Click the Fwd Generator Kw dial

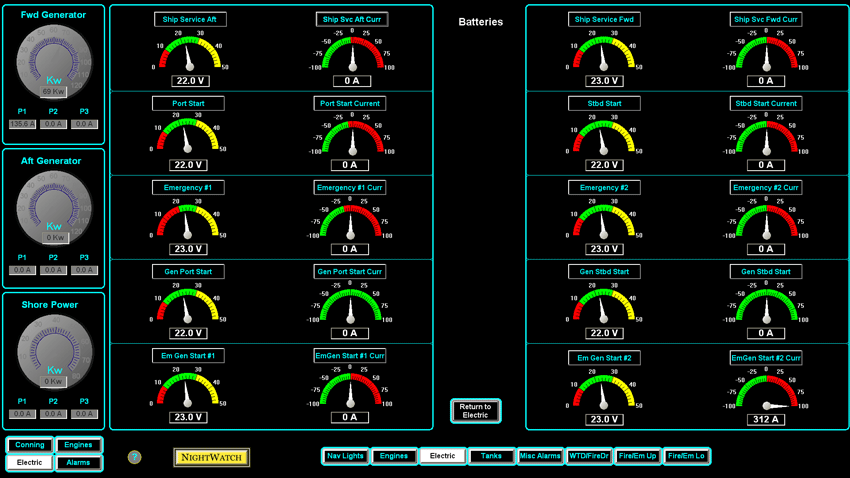[x=54, y=61]
